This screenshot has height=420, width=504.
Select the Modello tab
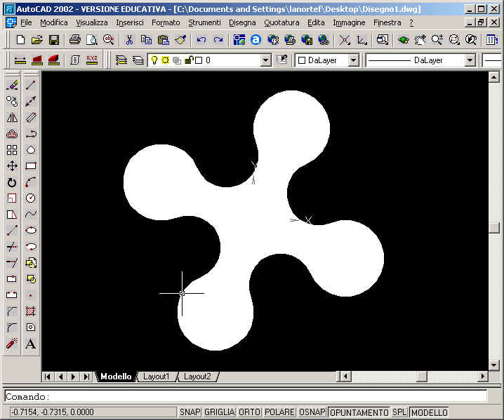(116, 377)
